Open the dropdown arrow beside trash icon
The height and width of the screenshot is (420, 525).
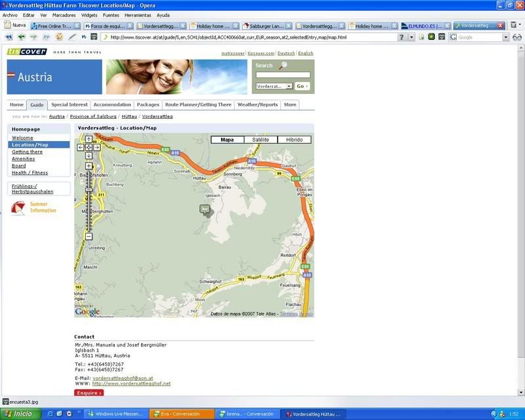pyautogui.click(x=520, y=24)
